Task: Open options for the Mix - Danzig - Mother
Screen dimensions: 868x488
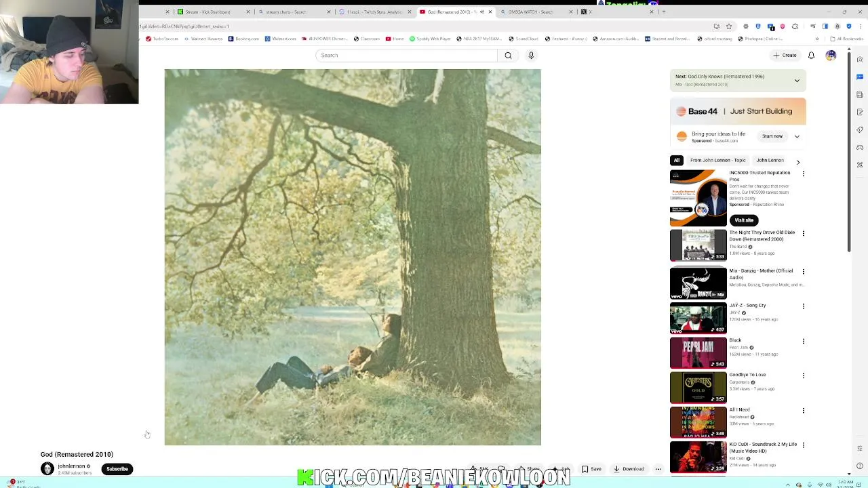Action: (804, 271)
